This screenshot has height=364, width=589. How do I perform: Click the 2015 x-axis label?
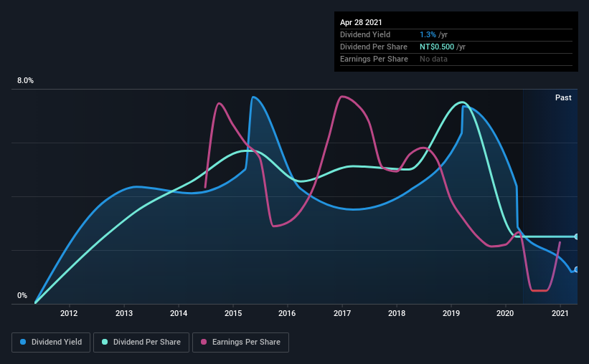coord(233,313)
